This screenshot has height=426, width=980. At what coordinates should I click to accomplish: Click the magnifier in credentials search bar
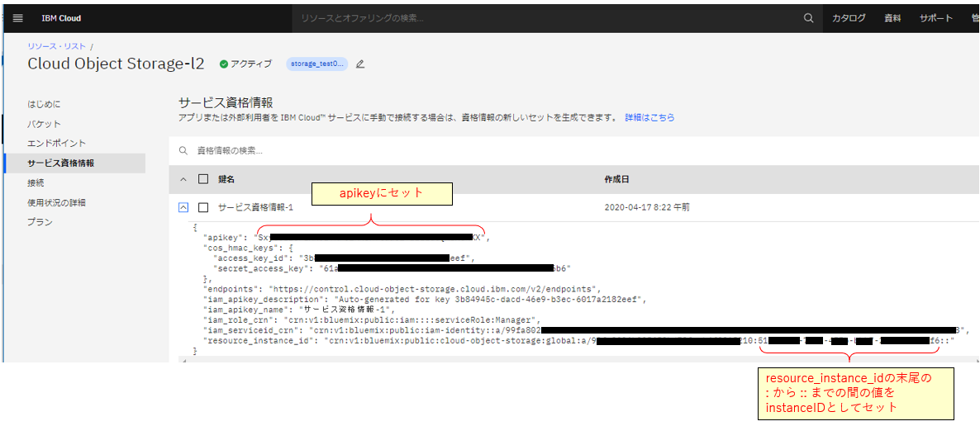coord(183,150)
